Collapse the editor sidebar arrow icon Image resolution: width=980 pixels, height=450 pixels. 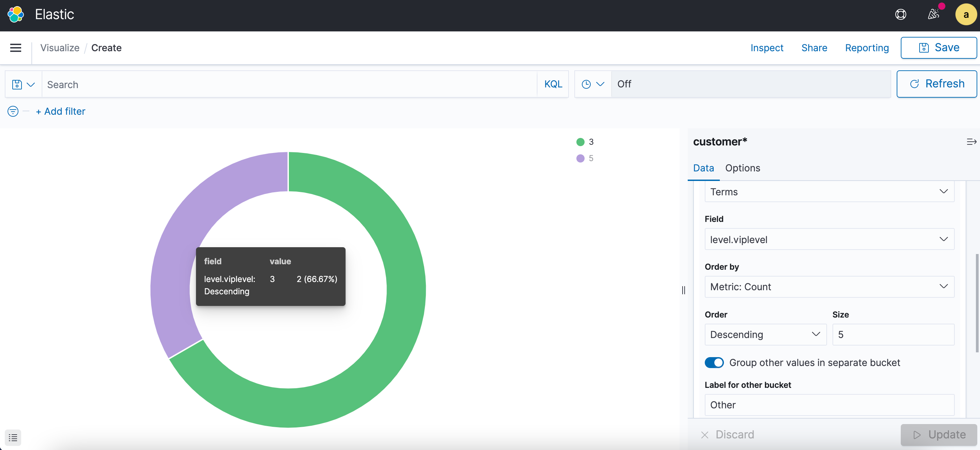[x=971, y=142]
